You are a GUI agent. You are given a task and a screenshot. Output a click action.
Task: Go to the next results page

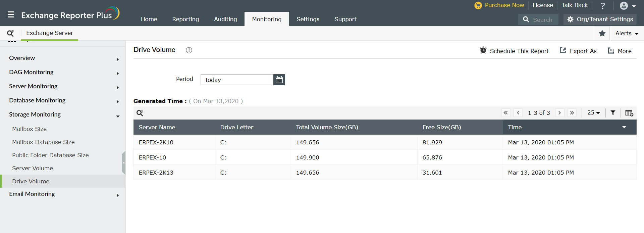[559, 113]
